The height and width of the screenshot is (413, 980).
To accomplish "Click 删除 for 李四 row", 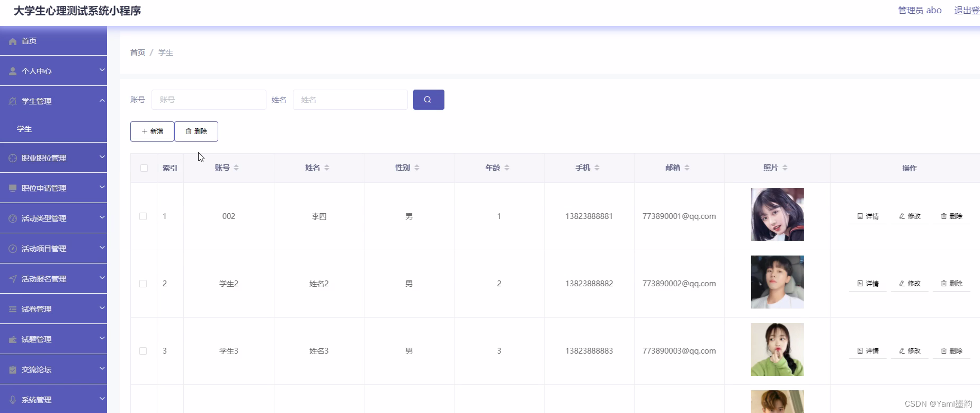I will pyautogui.click(x=951, y=216).
